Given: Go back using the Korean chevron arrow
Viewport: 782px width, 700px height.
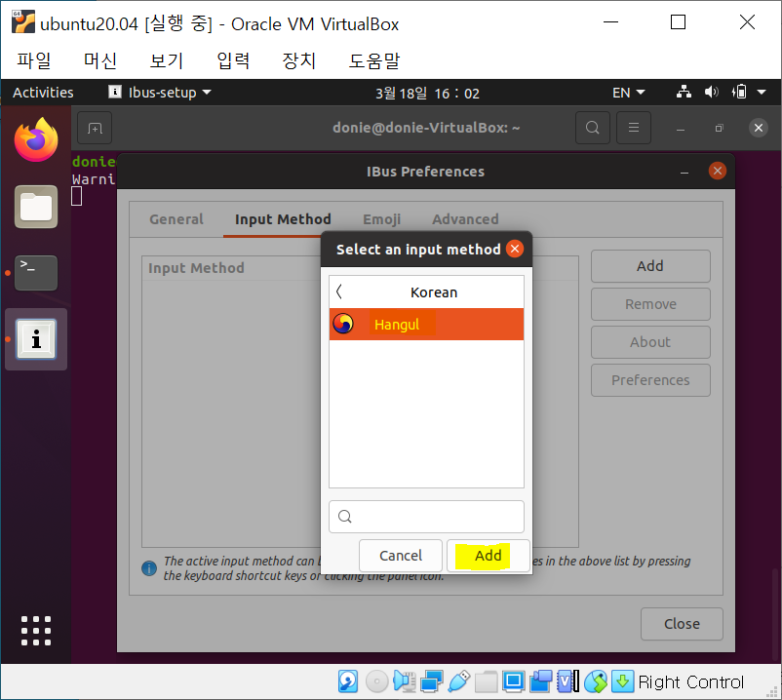Looking at the screenshot, I should click(339, 292).
